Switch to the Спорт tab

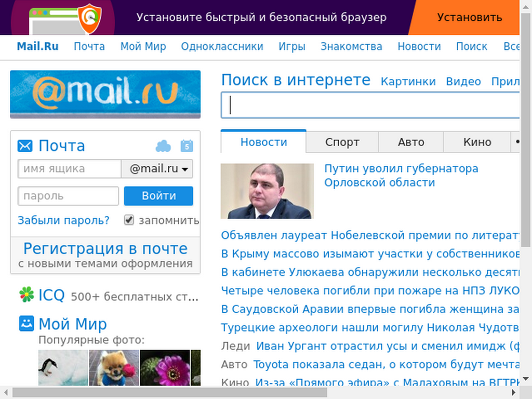[342, 142]
